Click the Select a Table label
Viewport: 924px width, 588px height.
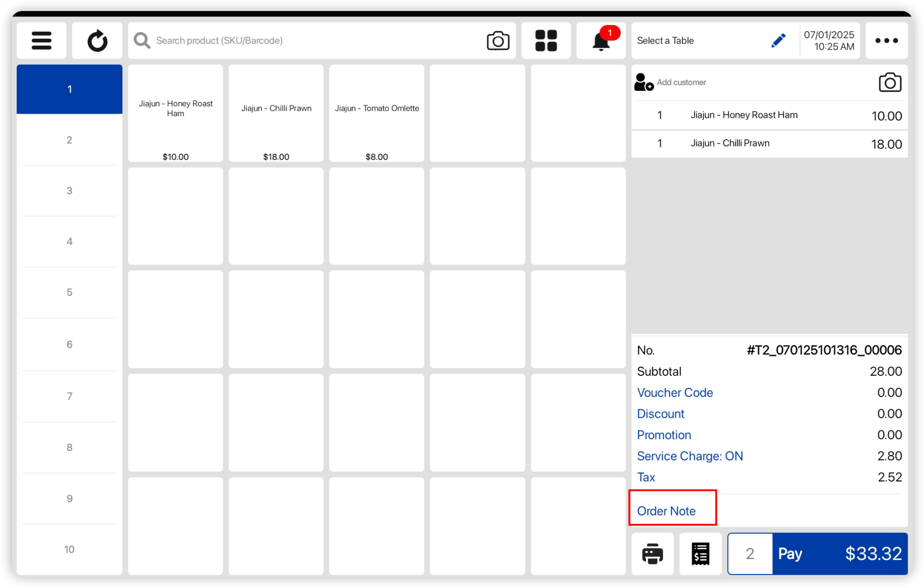tap(665, 41)
